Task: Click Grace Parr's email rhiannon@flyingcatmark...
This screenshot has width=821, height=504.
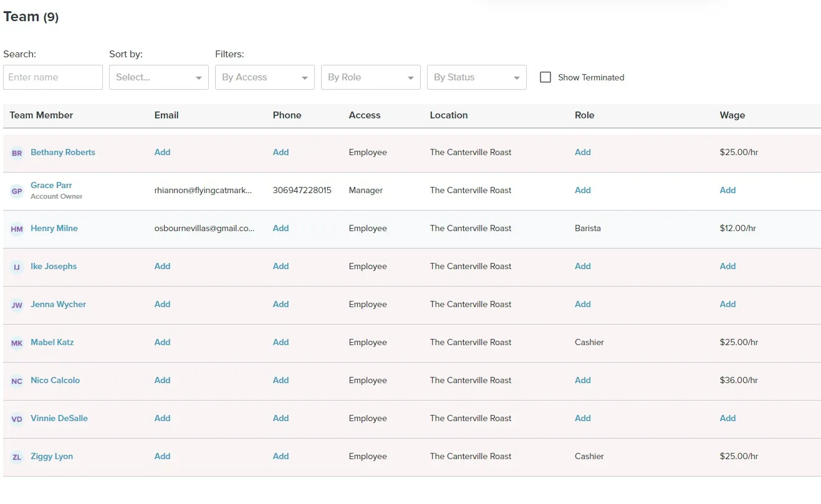Action: (203, 190)
